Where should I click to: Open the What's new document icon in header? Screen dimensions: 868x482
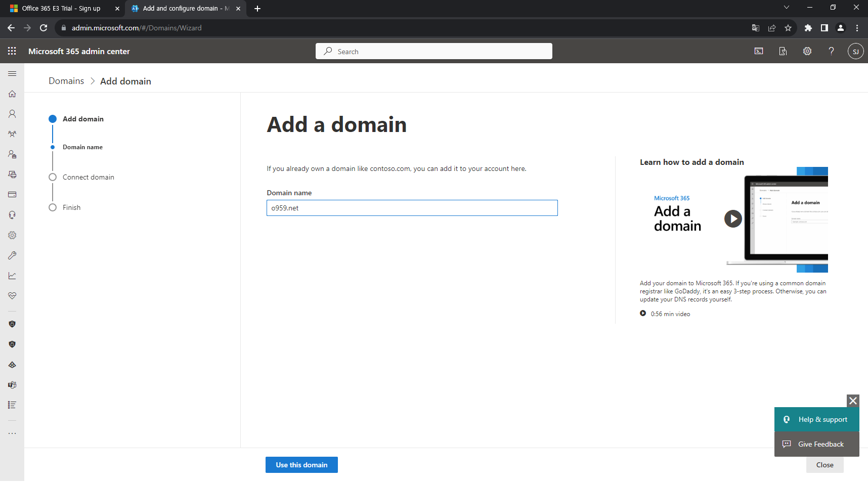pos(783,51)
